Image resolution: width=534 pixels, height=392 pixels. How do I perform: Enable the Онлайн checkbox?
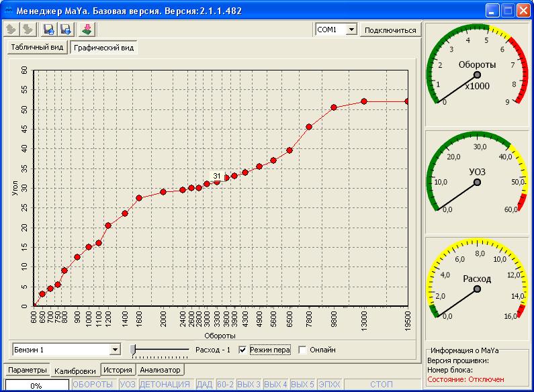pyautogui.click(x=302, y=350)
